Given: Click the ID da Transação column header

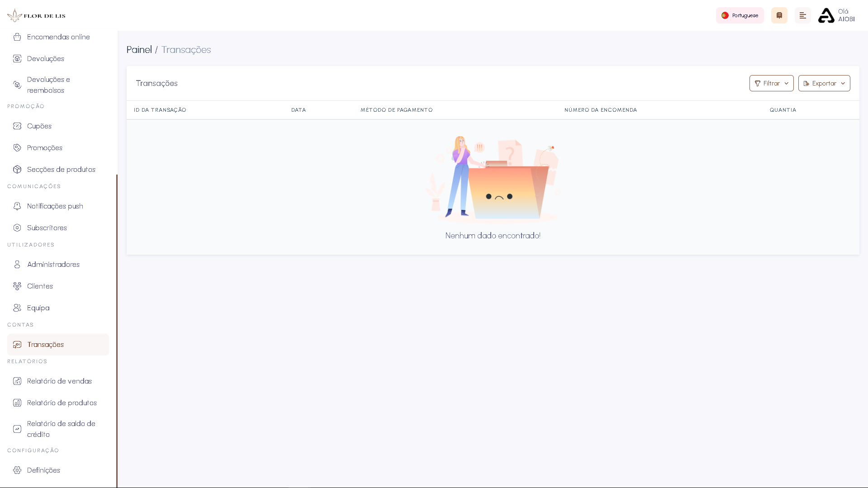Looking at the screenshot, I should [x=160, y=110].
